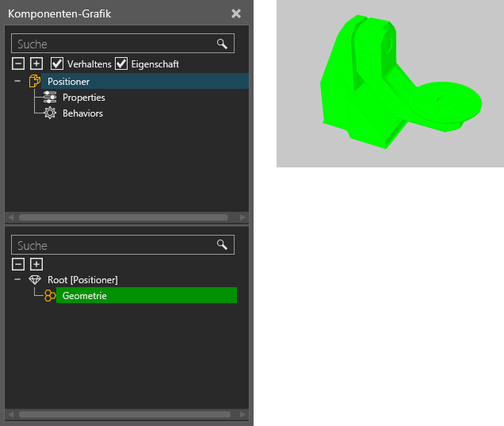This screenshot has width=504, height=426.
Task: Toggle the Verhaltens checkbox
Action: [x=57, y=63]
